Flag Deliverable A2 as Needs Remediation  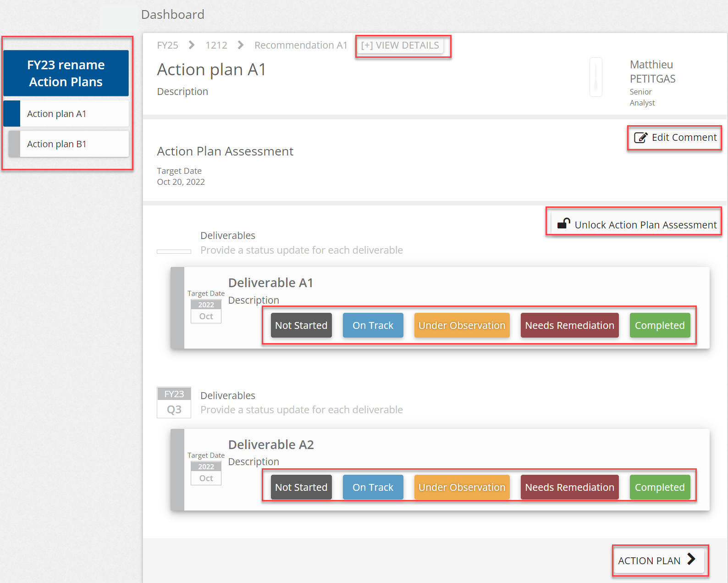point(569,487)
